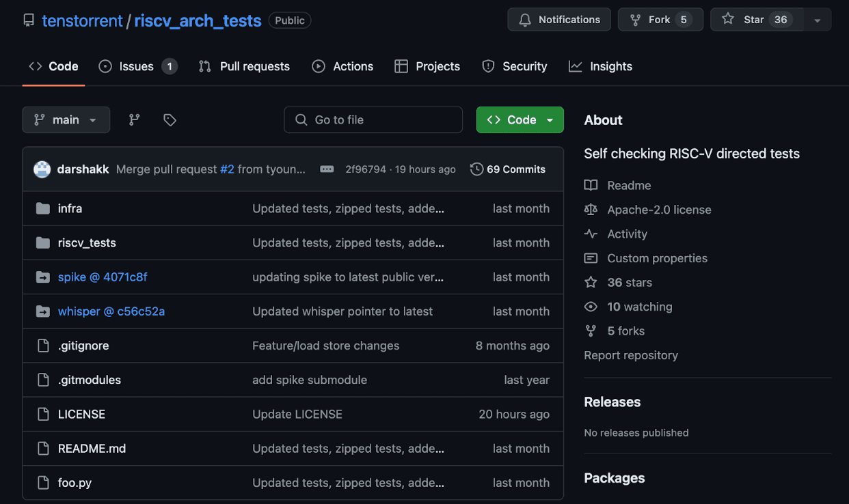Click darshakk's avatar image
849x504 pixels.
(42, 169)
